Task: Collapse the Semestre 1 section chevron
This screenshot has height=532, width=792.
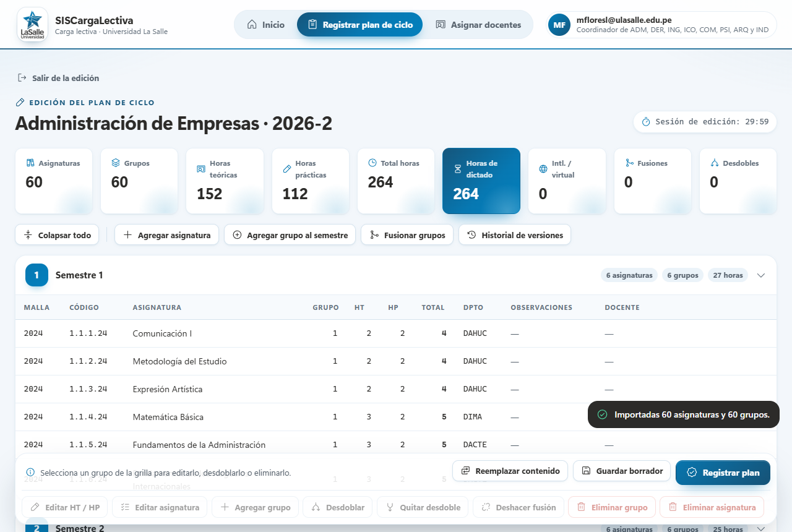Action: click(x=761, y=275)
